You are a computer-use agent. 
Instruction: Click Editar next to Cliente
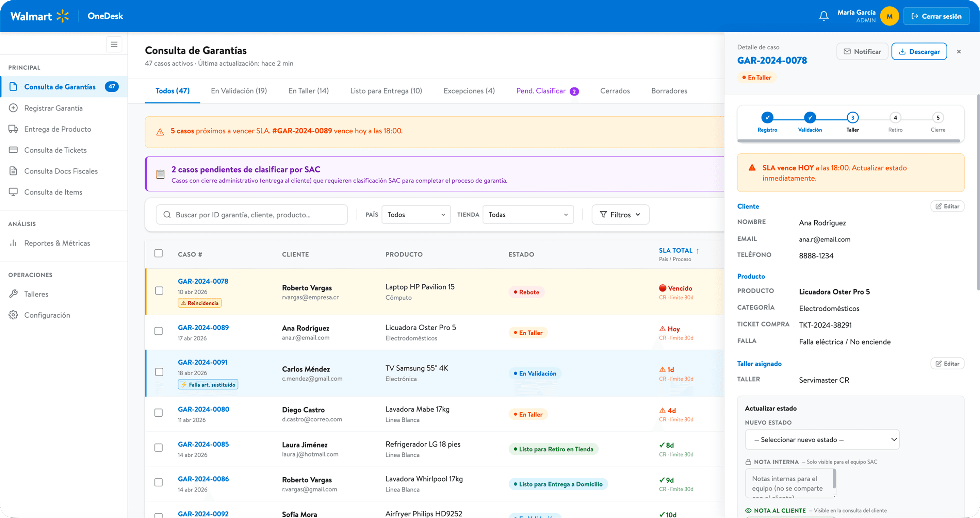947,206
